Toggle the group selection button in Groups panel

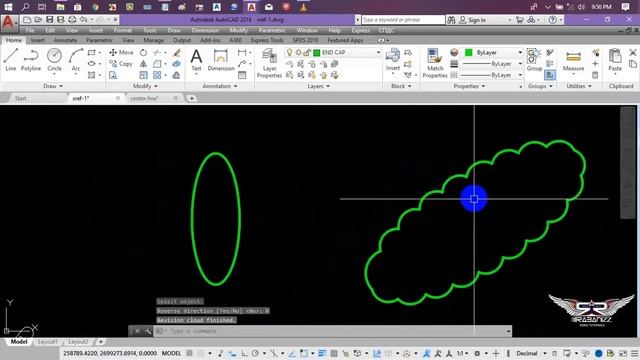[x=550, y=75]
